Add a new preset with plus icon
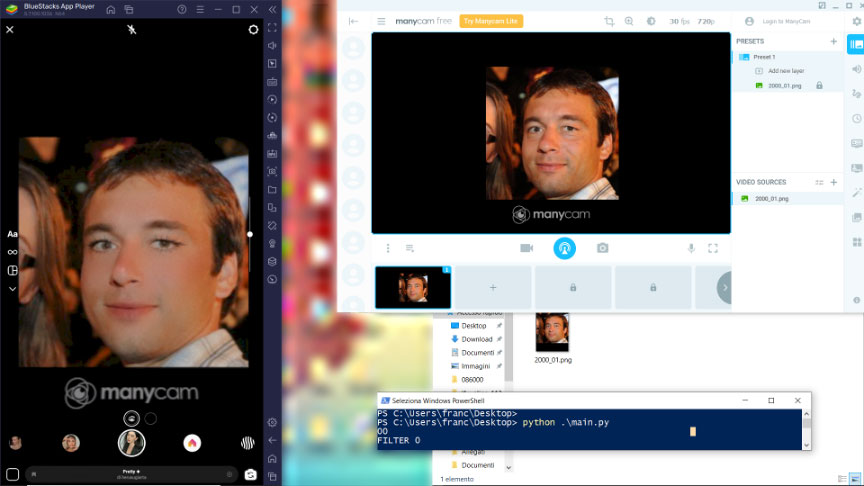The height and width of the screenshot is (486, 864). 833,42
